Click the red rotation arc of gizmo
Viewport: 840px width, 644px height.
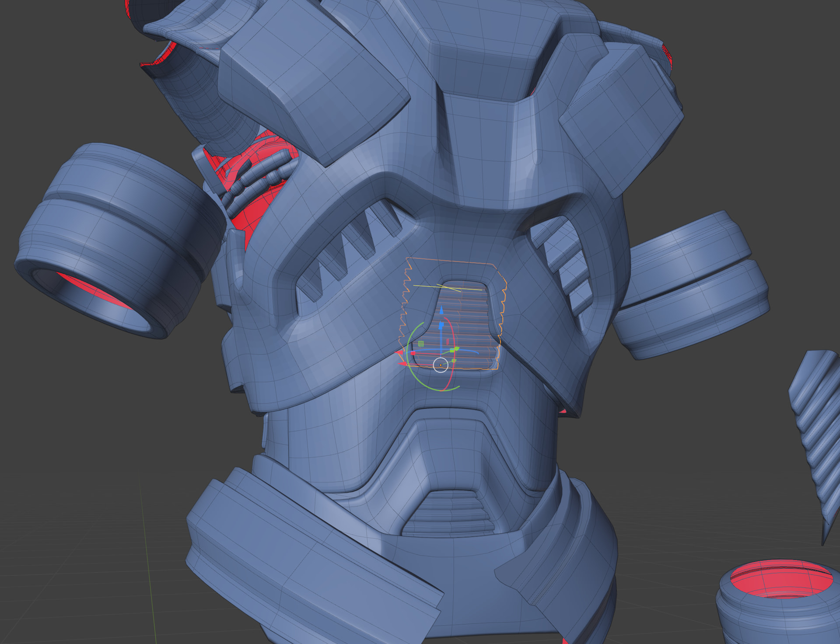point(453,336)
